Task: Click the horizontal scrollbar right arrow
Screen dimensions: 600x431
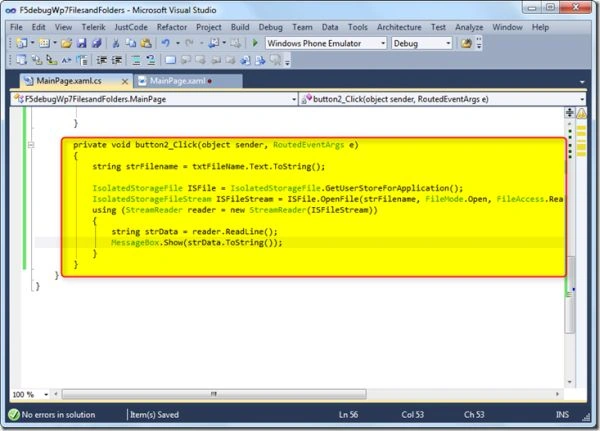Action: click(557, 394)
